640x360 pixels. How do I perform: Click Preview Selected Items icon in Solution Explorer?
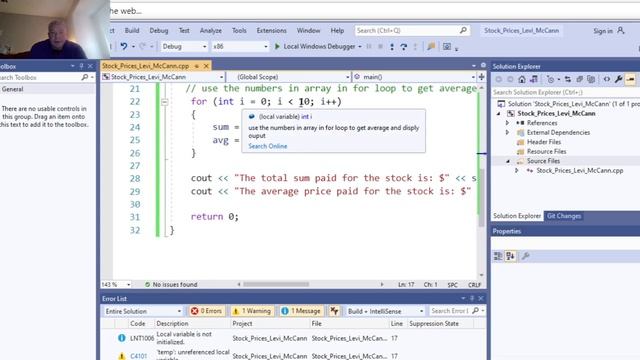(631, 79)
